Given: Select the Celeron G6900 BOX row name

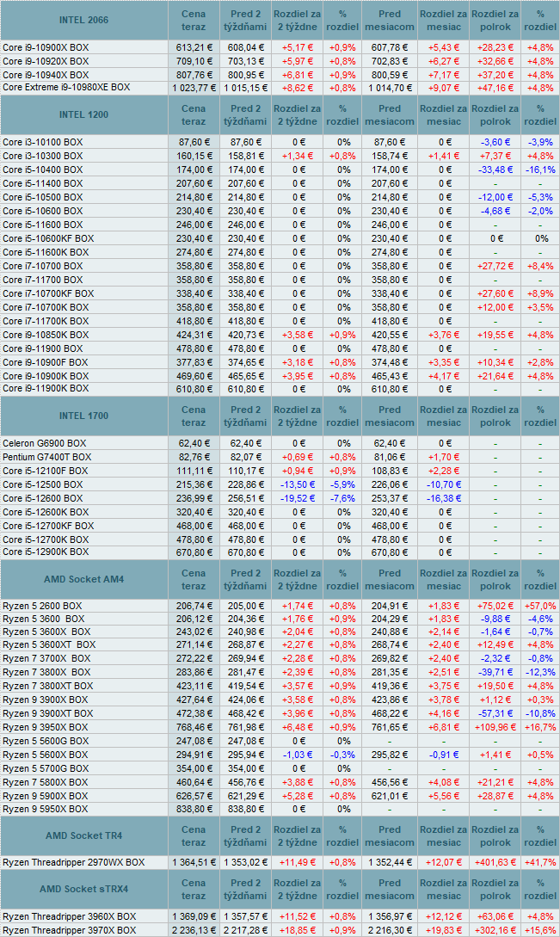Looking at the screenshot, I should pyautogui.click(x=44, y=443).
